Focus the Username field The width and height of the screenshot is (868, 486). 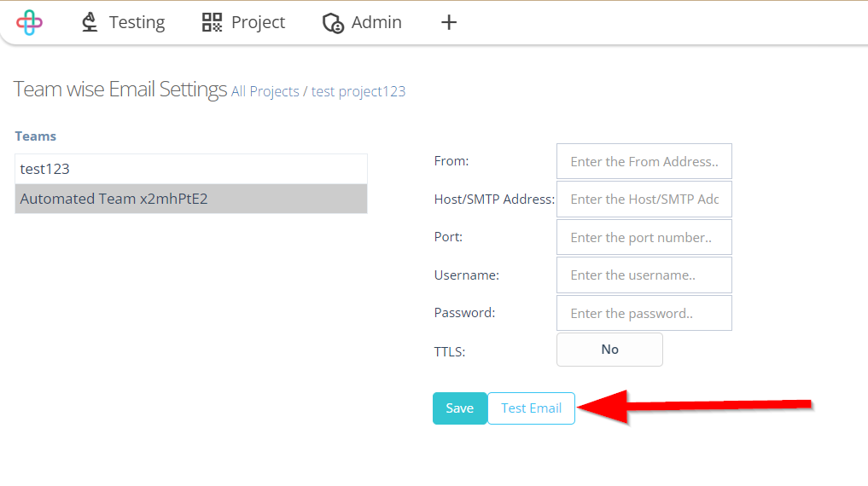point(644,275)
